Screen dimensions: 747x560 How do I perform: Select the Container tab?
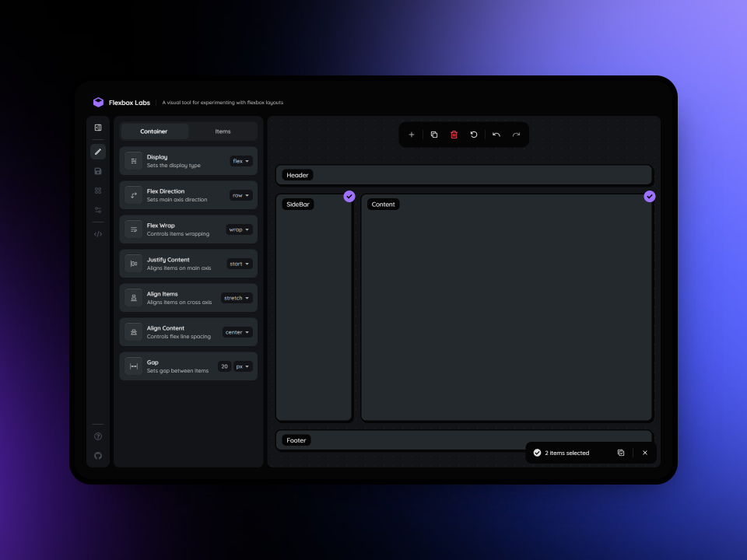click(x=153, y=131)
